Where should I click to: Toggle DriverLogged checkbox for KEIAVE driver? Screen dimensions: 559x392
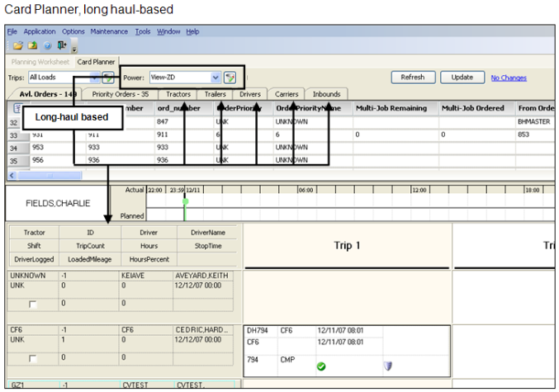click(32, 305)
